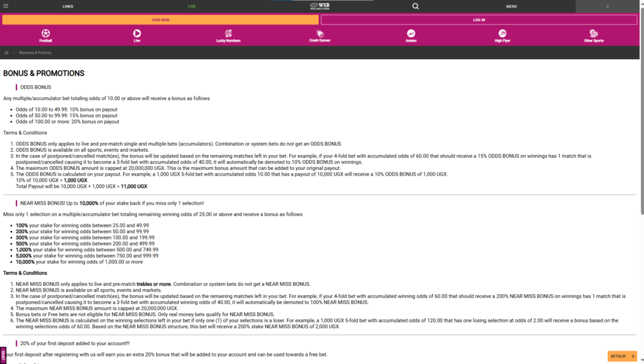Click the Bonuses & Promos breadcrumb
The image size is (644, 364).
35,53
